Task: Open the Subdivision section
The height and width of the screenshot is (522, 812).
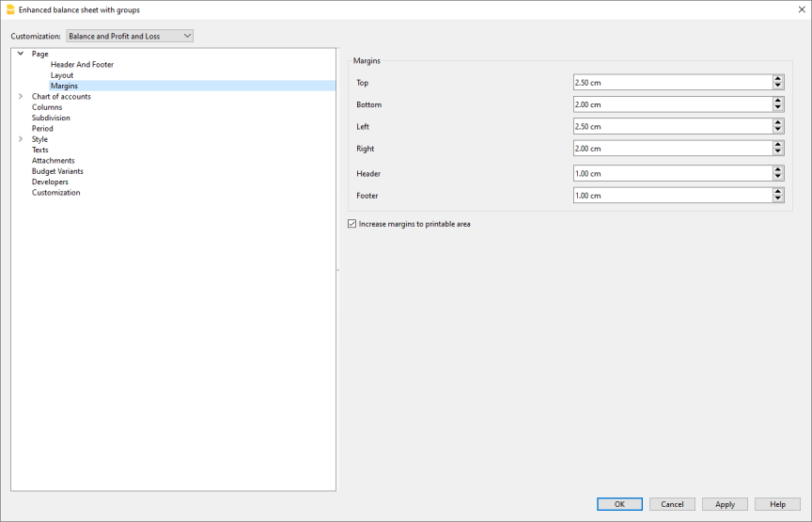Action: coord(51,118)
